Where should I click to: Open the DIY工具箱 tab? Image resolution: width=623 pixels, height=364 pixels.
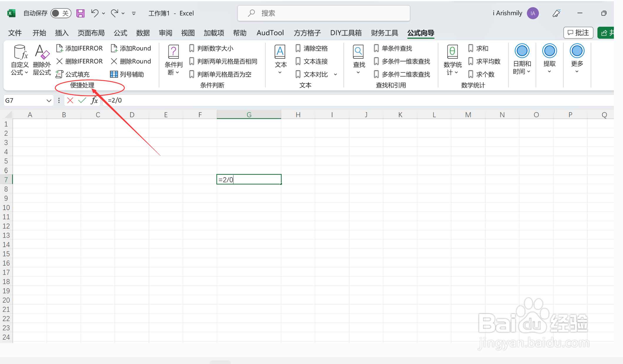[x=346, y=33]
